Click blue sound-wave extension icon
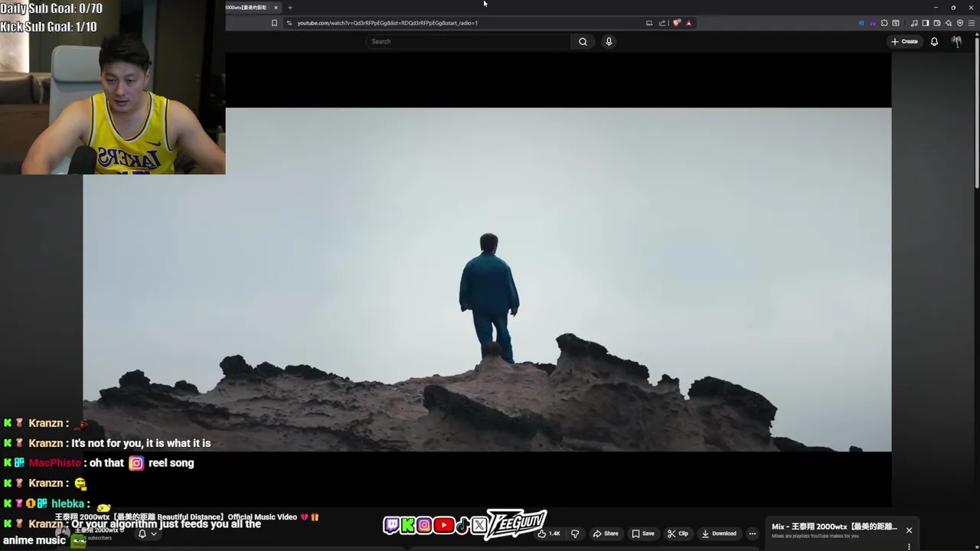This screenshot has height=551, width=980. 861,23
